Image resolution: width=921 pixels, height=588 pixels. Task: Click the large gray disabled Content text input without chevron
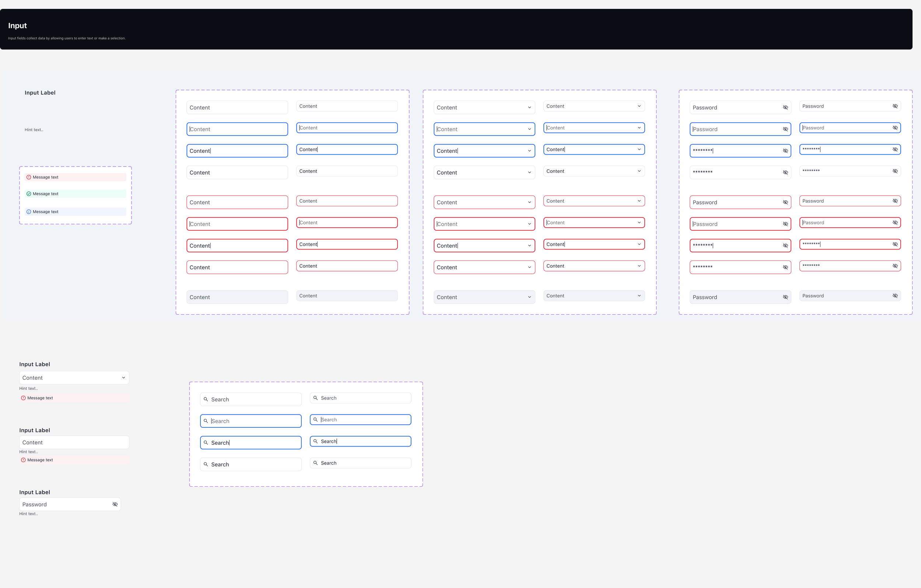coord(237,297)
